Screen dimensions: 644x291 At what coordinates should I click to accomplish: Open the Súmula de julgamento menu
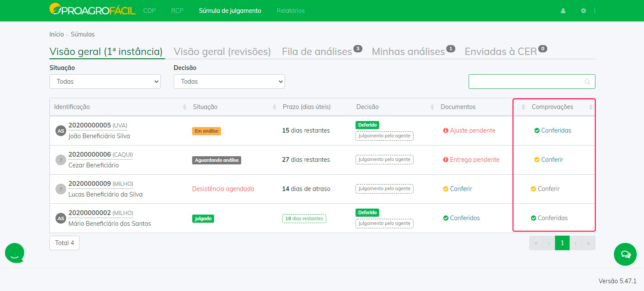[230, 11]
